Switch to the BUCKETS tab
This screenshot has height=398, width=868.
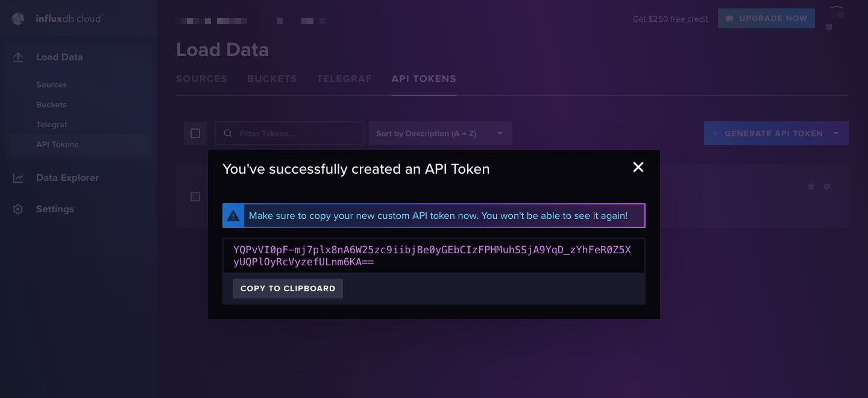point(272,78)
